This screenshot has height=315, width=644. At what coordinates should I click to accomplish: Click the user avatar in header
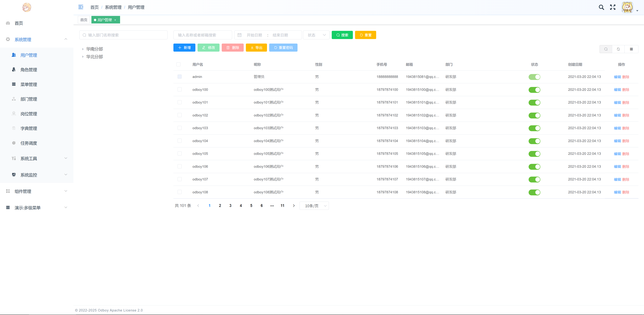click(x=627, y=7)
